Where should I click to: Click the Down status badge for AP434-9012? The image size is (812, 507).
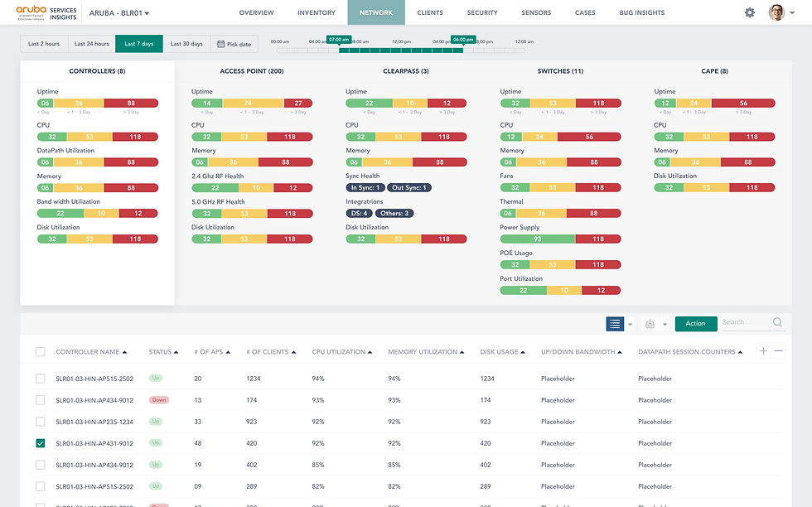(x=159, y=400)
